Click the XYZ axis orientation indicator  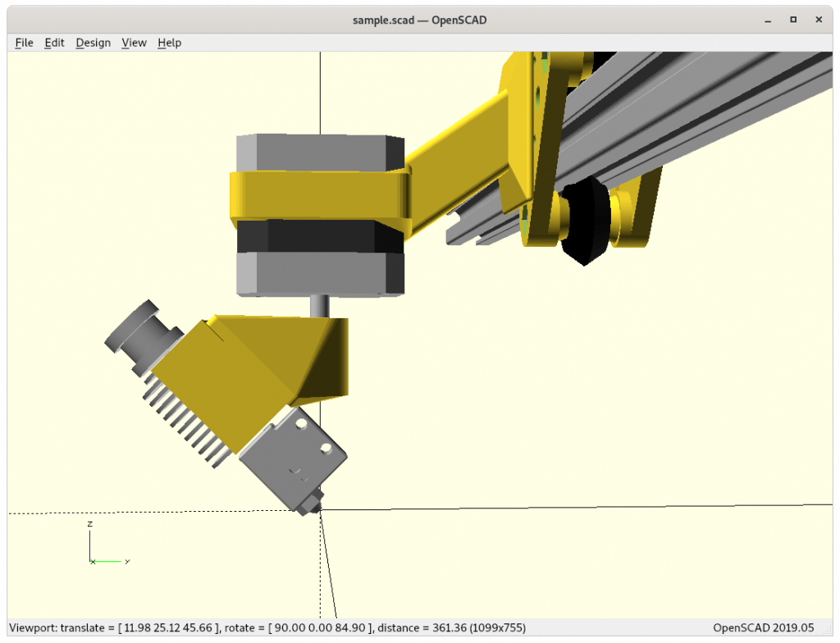click(x=108, y=543)
